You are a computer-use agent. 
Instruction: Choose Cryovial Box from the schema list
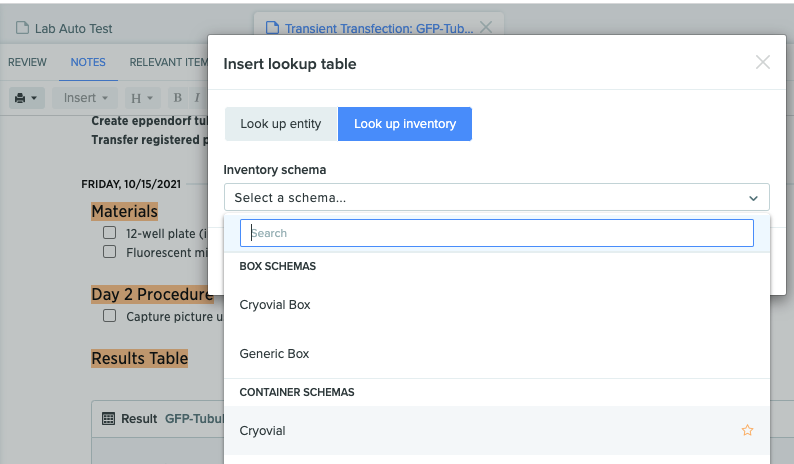[275, 305]
